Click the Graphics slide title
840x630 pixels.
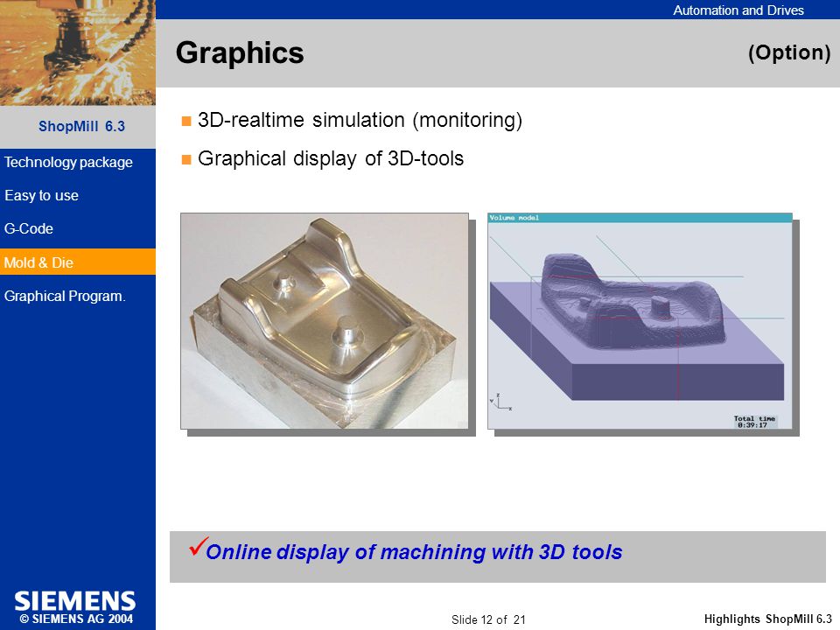tap(240, 52)
